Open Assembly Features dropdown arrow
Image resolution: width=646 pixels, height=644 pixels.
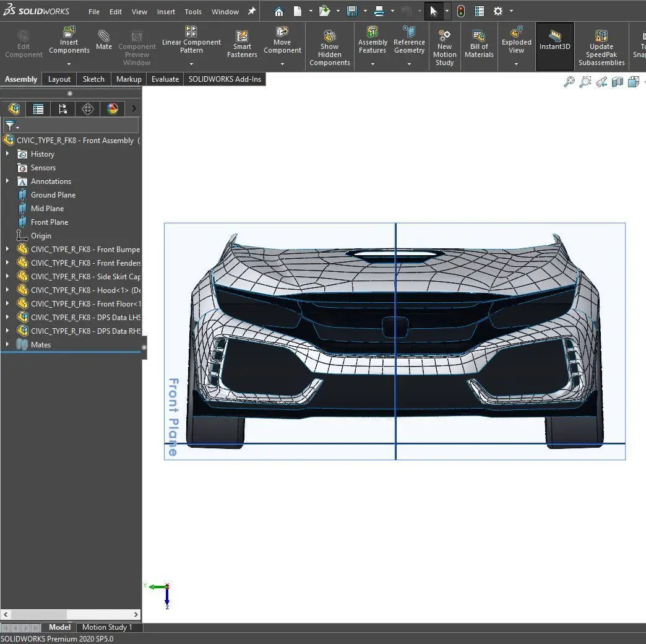coord(373,64)
